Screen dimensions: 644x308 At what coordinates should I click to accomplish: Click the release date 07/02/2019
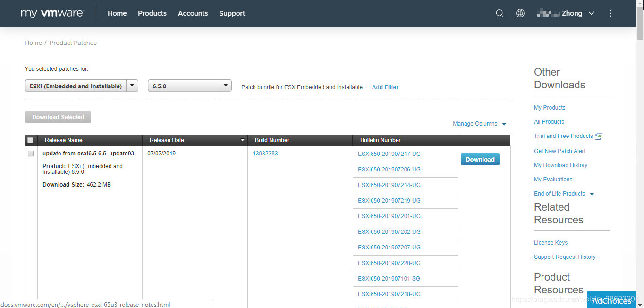pos(161,154)
